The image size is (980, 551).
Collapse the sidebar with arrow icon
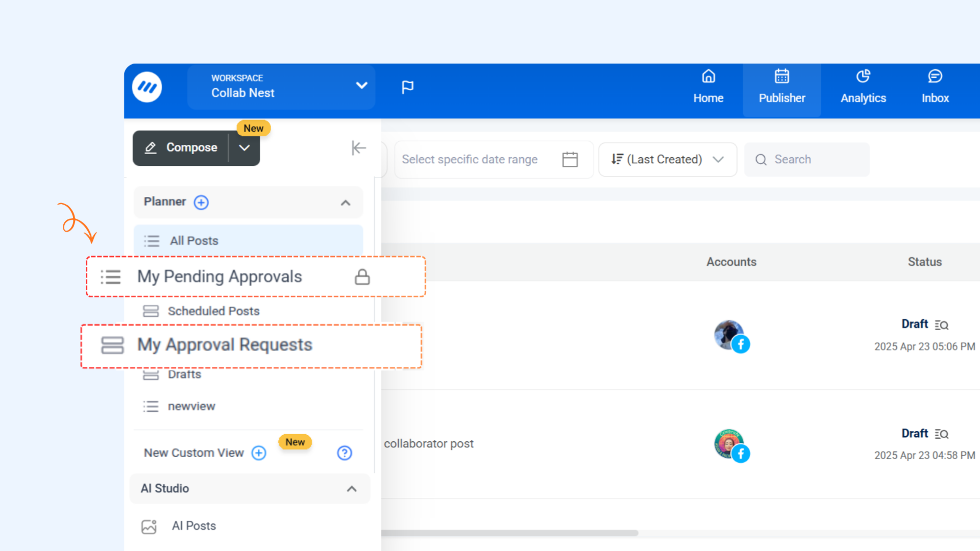(358, 148)
